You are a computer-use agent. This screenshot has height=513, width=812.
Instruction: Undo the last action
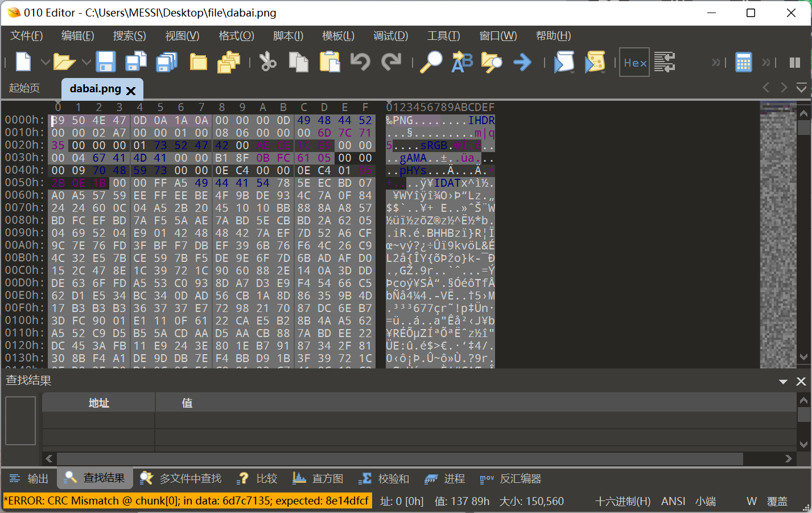coord(360,61)
